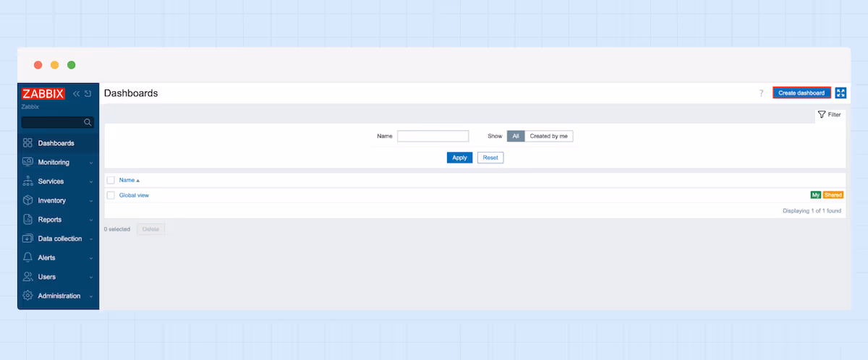Expand Services menu chevron
Viewport: 868px width, 360px height.
click(91, 182)
